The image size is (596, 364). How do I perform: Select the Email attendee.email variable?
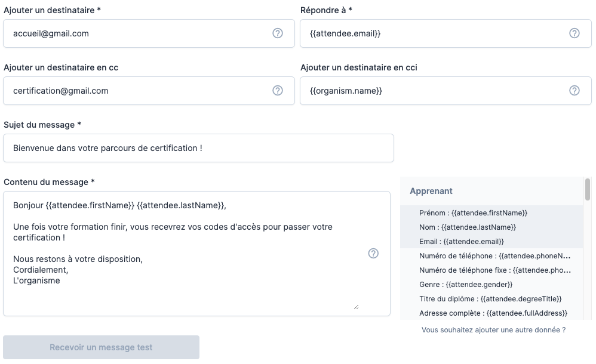462,241
